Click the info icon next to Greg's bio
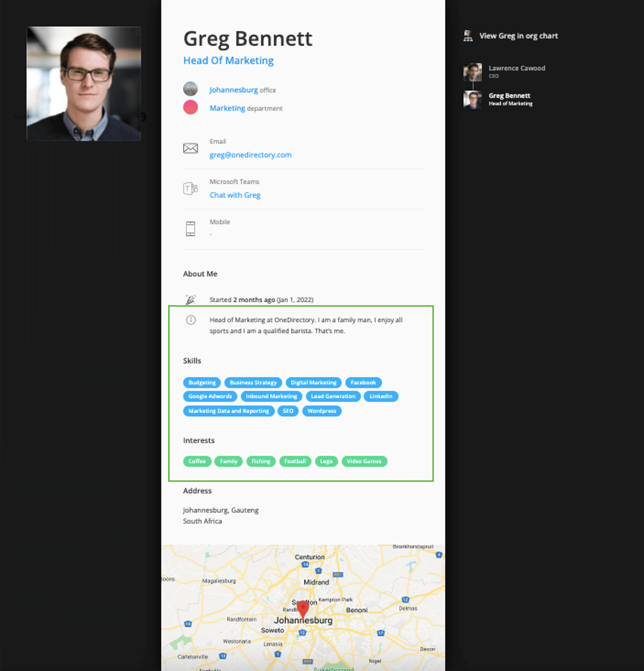Screen dimensions: 644x671 (x=191, y=320)
